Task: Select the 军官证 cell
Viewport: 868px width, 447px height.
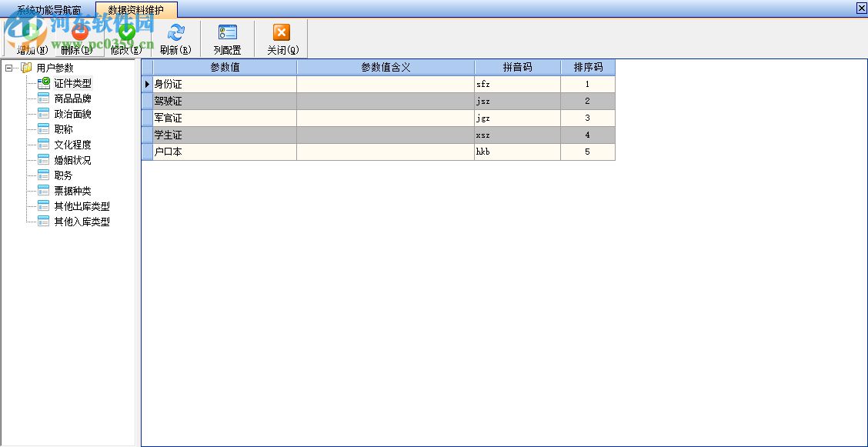Action: (225, 118)
